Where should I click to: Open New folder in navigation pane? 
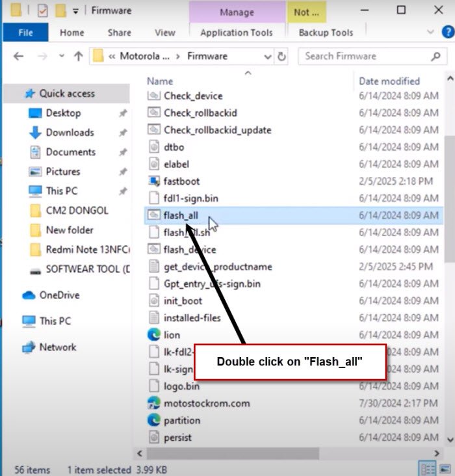point(70,230)
